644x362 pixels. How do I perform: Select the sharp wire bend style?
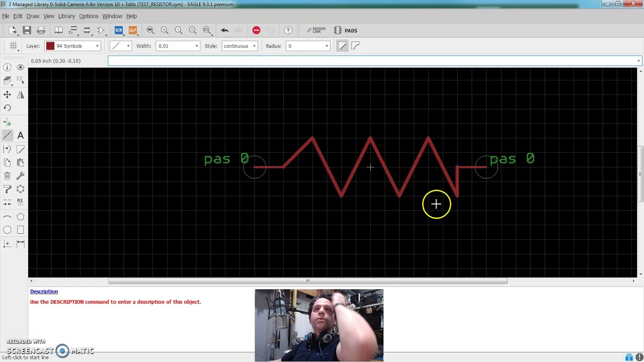[x=342, y=46]
